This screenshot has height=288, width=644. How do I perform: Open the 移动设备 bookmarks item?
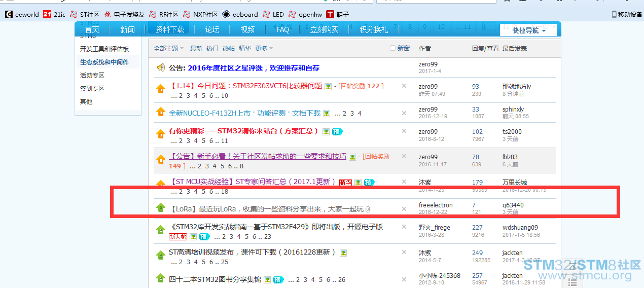[x=627, y=14]
